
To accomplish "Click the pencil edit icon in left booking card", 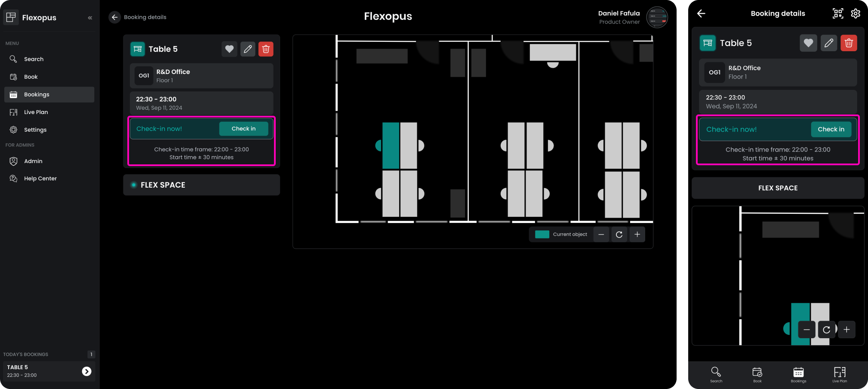I will tap(248, 49).
